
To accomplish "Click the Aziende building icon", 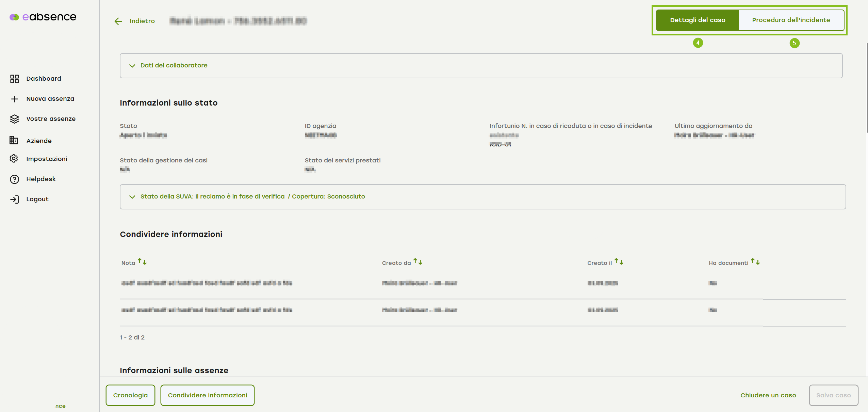I will [x=14, y=141].
